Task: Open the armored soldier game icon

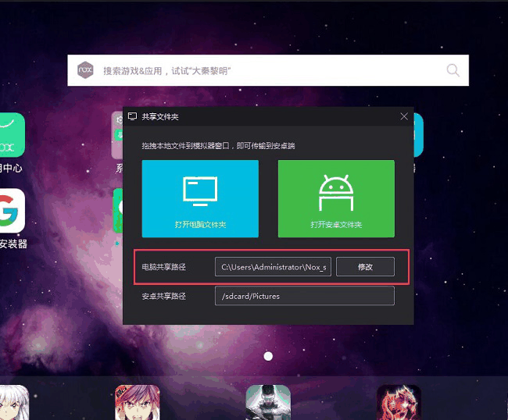Action: [x=268, y=402]
